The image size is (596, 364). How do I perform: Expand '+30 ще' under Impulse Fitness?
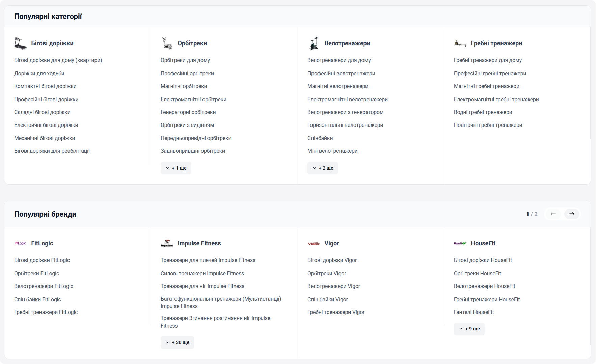point(177,342)
